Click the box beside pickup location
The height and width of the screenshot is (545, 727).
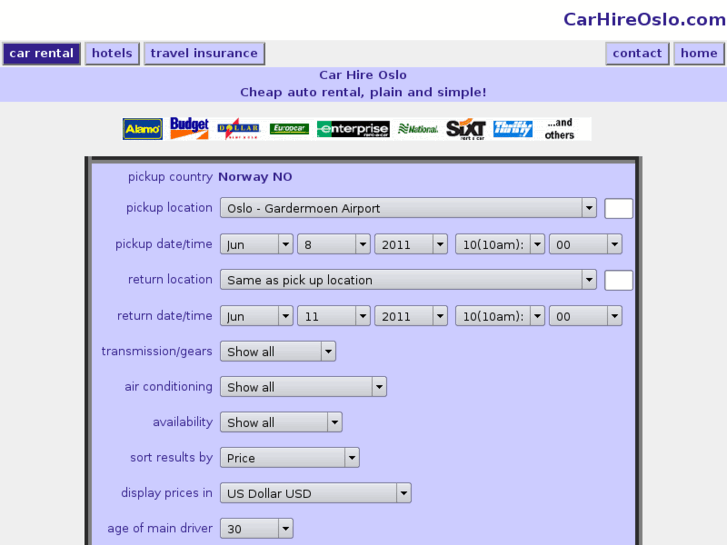pyautogui.click(x=619, y=208)
